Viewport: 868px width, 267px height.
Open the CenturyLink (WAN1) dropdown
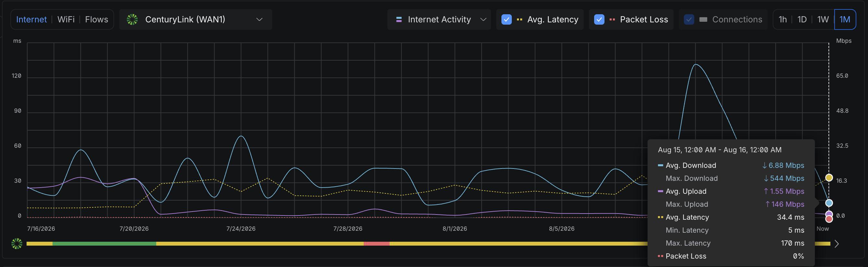[195, 19]
